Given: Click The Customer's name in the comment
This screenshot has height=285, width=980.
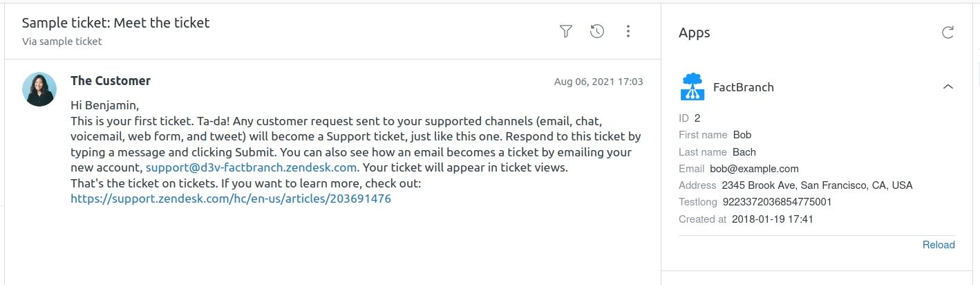Looking at the screenshot, I should 111,81.
